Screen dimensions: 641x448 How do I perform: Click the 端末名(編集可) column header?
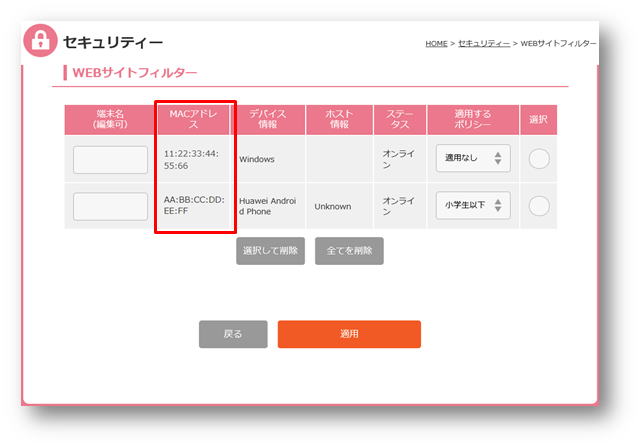point(110,119)
